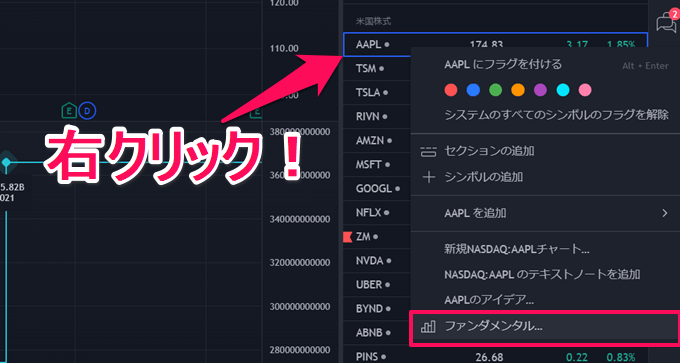
Task: Select the green flag color
Action: [496, 90]
